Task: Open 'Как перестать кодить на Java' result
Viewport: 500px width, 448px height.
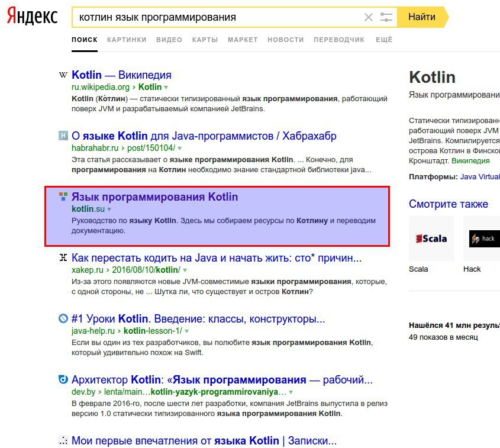Action: tap(217, 257)
